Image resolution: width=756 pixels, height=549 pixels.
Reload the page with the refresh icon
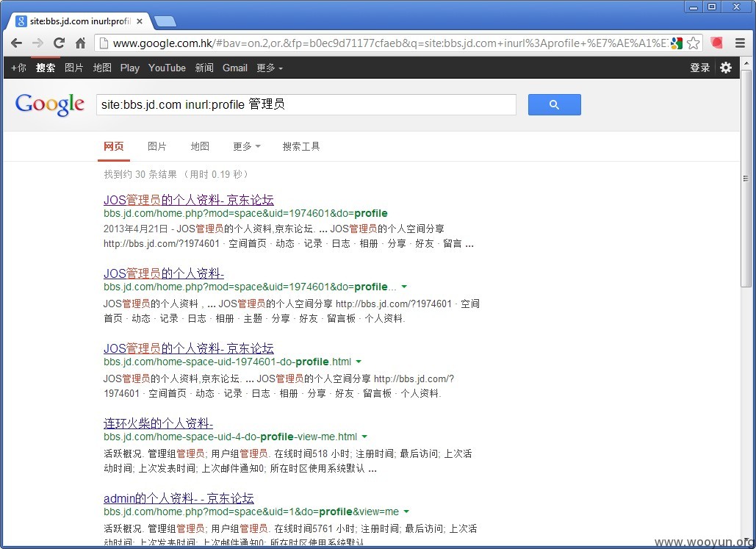pyautogui.click(x=59, y=43)
